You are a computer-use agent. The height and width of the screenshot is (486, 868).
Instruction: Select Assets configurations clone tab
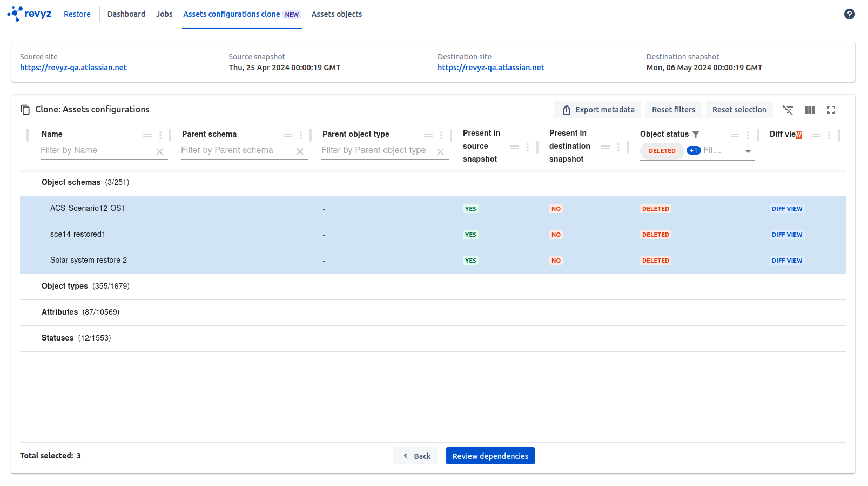[241, 14]
